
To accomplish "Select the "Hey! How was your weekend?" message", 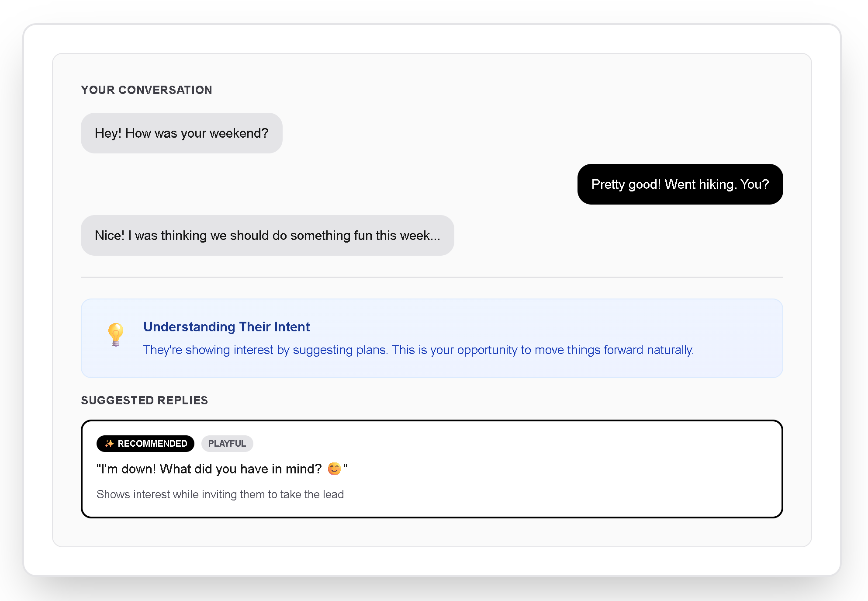I will [181, 133].
